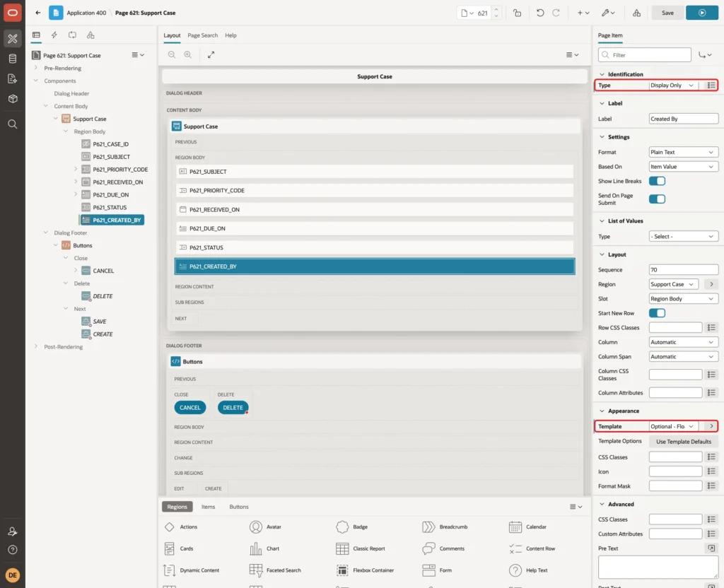Expand the layout pane to full
Image resolution: width=724 pixels, height=588 pixels.
(x=211, y=54)
